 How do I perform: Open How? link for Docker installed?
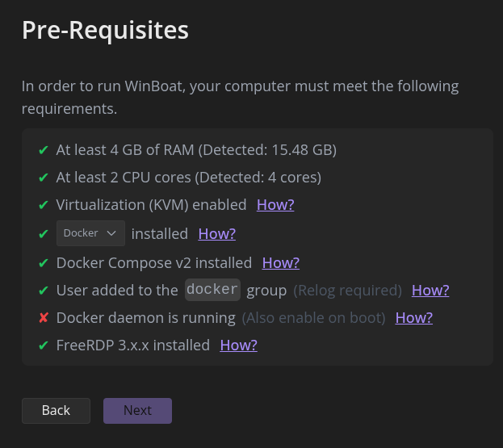click(x=216, y=234)
